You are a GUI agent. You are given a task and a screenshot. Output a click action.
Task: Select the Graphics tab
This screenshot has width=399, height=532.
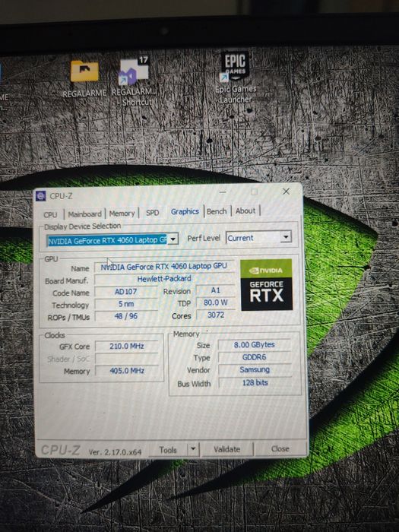tap(185, 211)
